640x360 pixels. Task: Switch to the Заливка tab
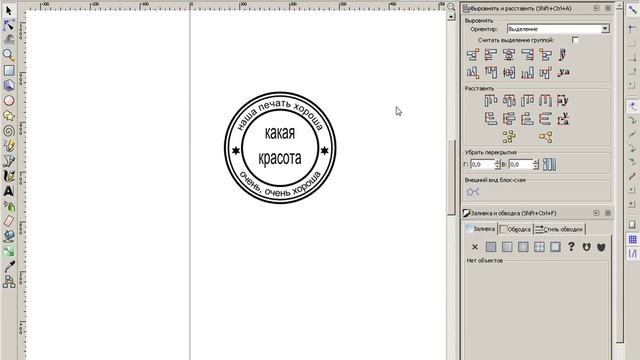pyautogui.click(x=480, y=229)
